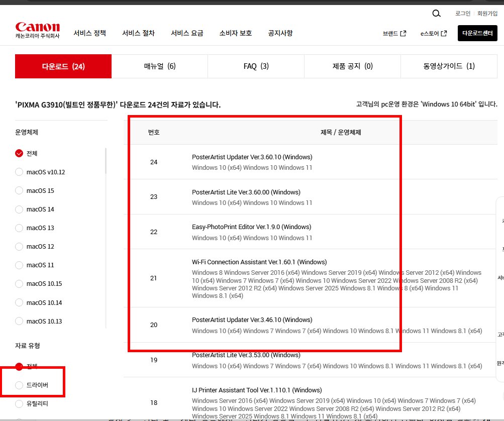Click the search magnifier icon
Screen dimensions: 504x421
pos(435,13)
